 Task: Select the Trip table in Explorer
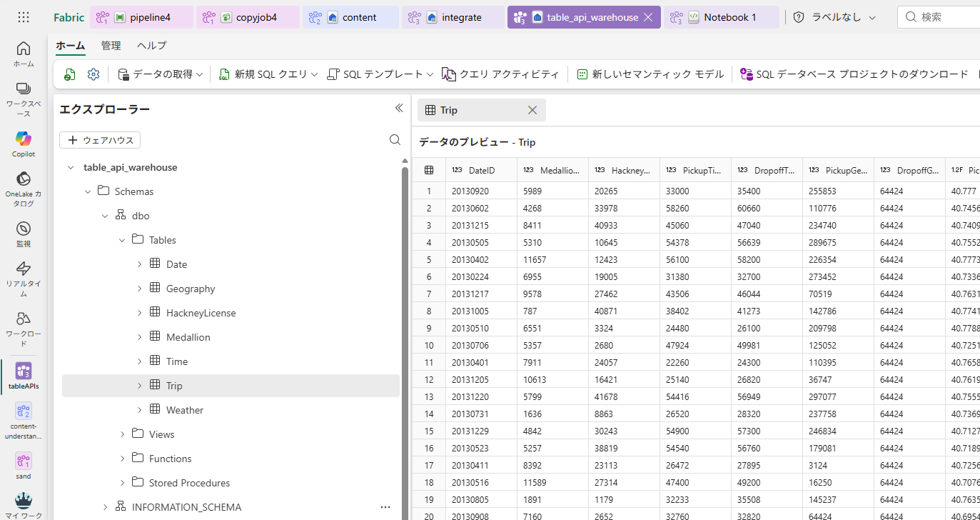(231, 386)
